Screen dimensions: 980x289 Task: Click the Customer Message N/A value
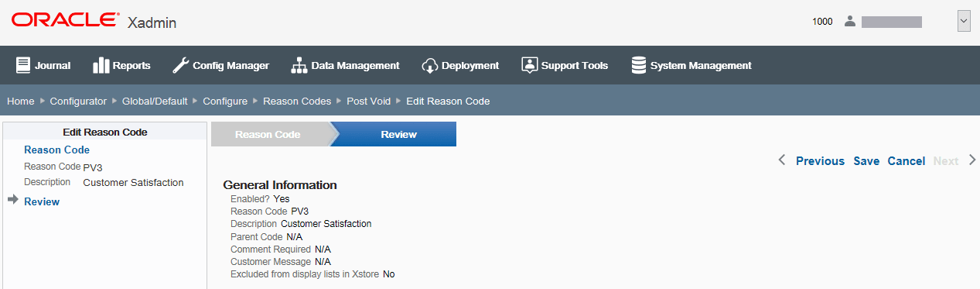[x=323, y=262]
